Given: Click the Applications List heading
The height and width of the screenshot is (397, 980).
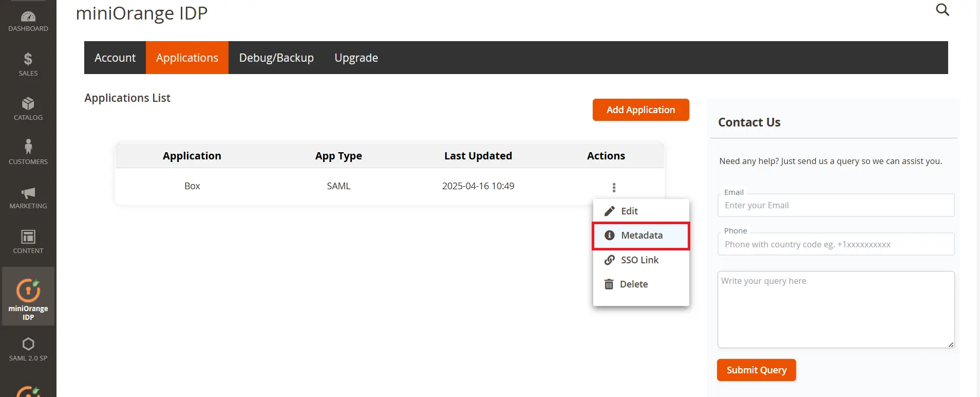Looking at the screenshot, I should tap(127, 98).
